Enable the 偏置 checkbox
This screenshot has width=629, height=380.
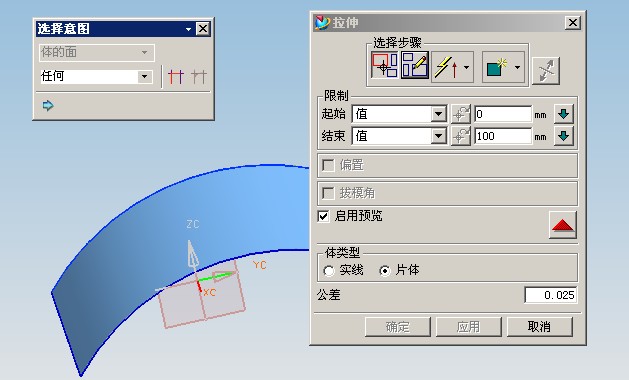coord(328,165)
